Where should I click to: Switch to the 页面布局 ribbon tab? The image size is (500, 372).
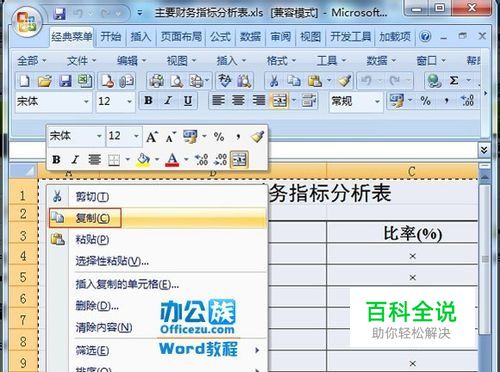(x=181, y=36)
